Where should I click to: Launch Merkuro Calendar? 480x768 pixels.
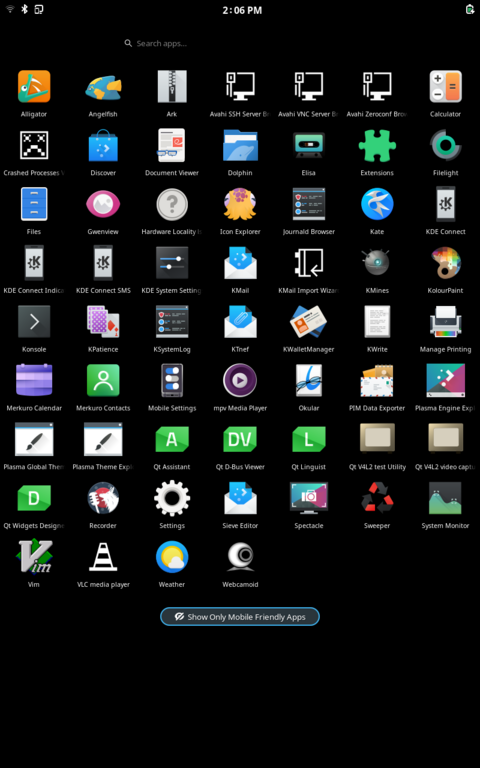tap(34, 381)
